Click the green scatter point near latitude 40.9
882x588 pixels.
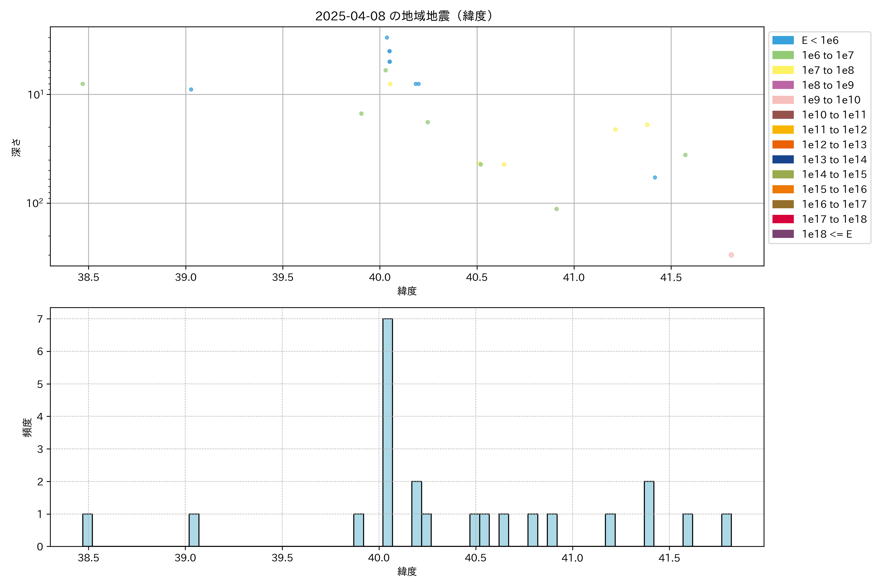pyautogui.click(x=556, y=209)
